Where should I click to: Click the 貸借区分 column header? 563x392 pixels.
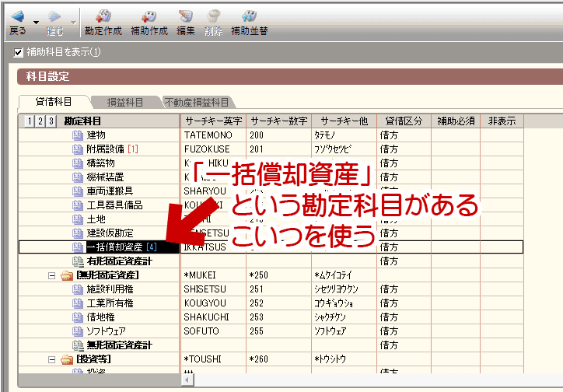404,121
